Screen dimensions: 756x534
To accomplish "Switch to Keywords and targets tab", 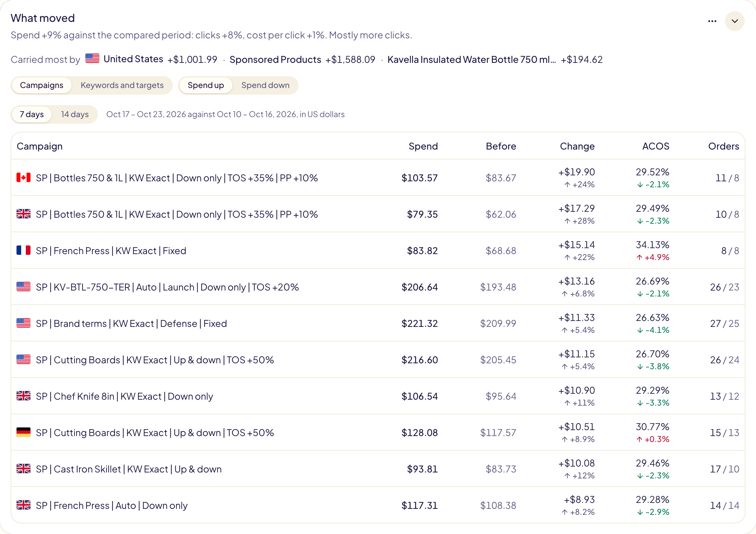I will [x=122, y=85].
